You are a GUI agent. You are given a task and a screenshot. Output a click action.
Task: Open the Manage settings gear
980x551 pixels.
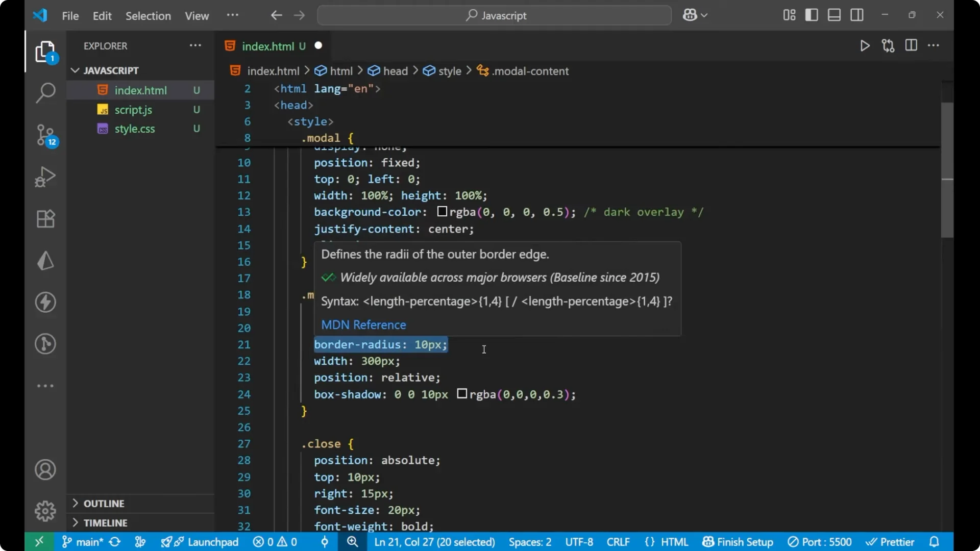(45, 511)
